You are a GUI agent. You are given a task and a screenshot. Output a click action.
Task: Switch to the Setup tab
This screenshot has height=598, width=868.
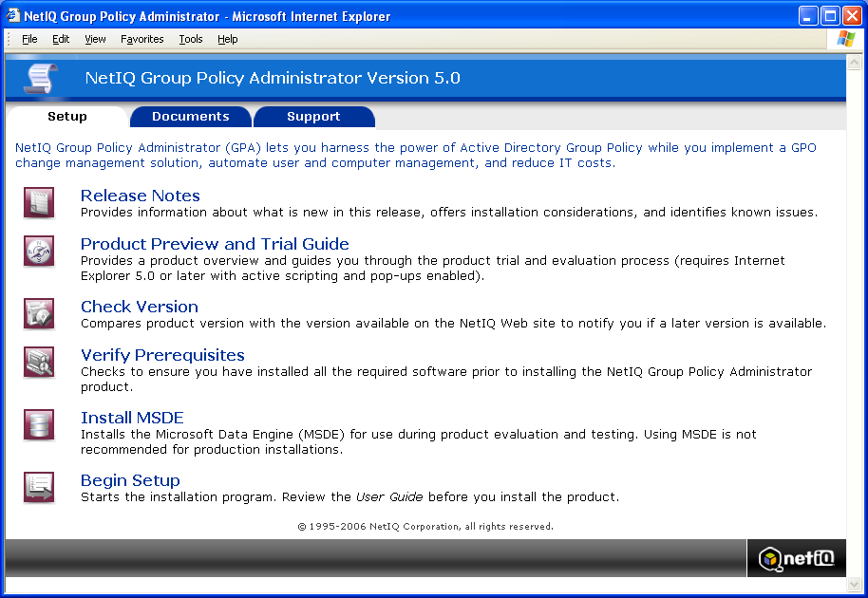(67, 117)
